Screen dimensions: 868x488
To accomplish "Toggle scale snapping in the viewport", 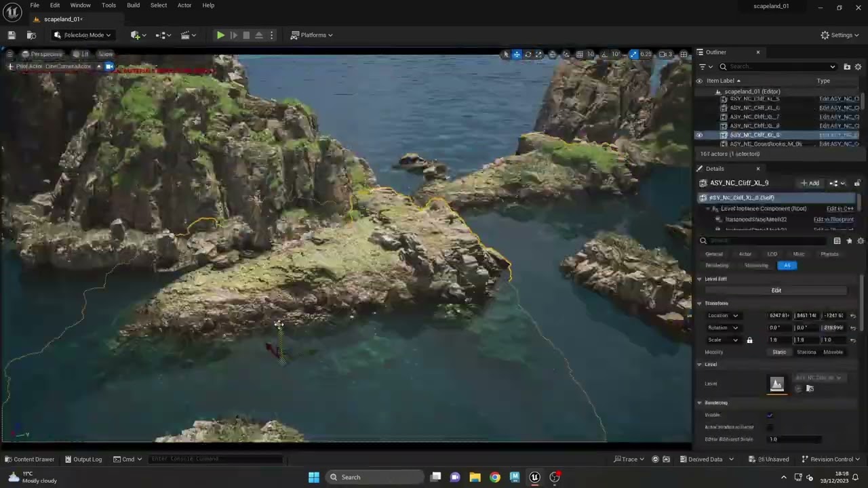I will click(633, 54).
